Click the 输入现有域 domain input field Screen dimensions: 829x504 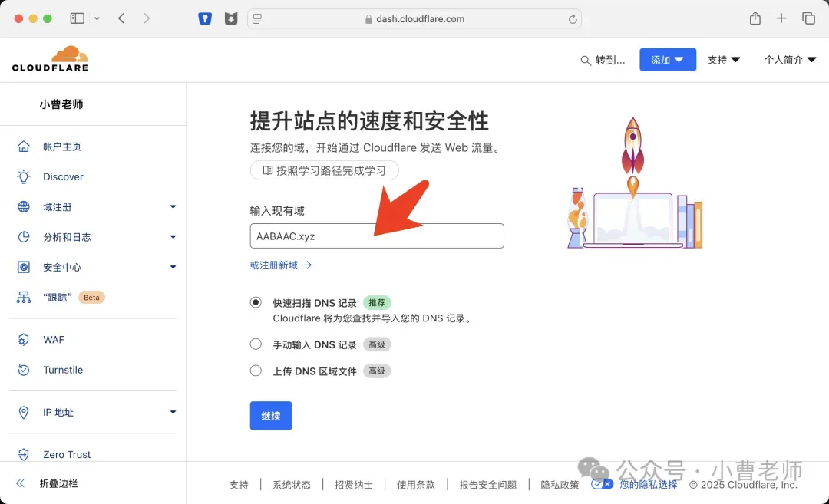[376, 236]
